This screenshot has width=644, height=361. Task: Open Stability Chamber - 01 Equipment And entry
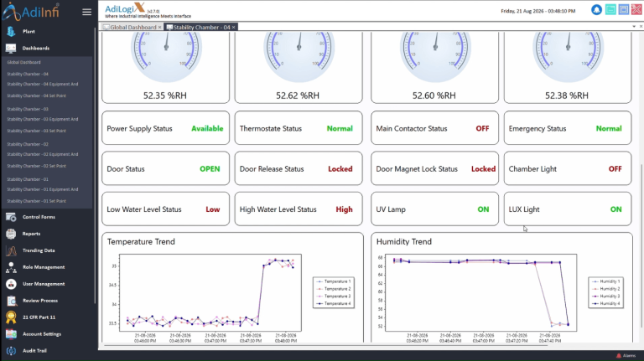point(42,189)
